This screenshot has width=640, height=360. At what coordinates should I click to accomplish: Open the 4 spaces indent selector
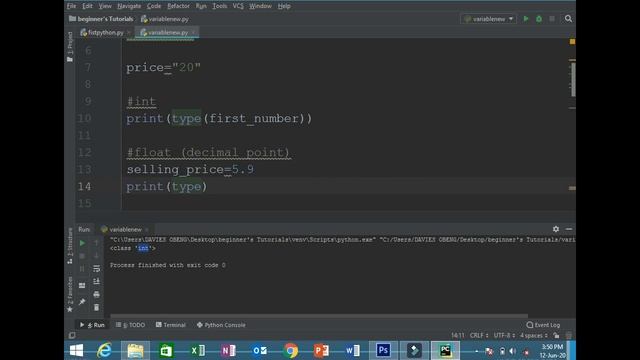(x=533, y=336)
